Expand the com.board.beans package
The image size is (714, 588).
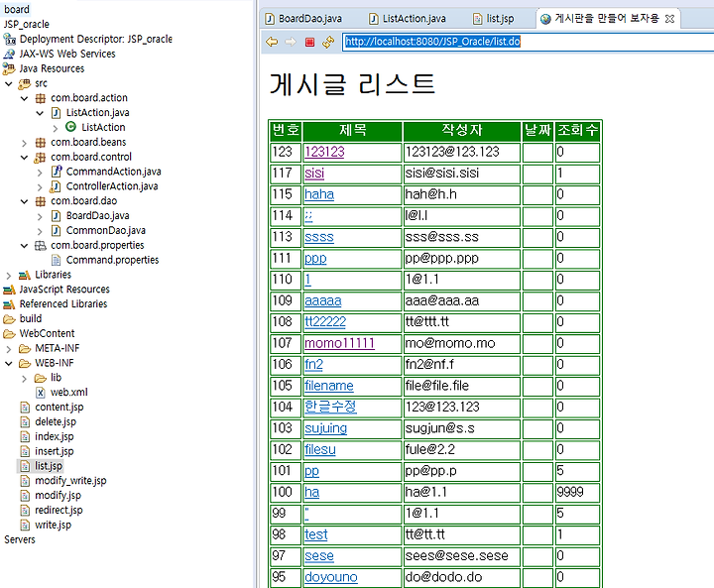(24, 143)
